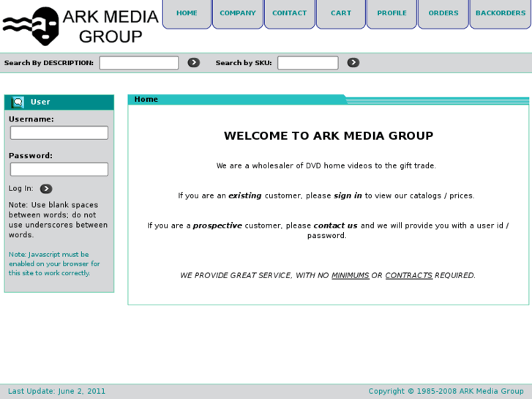Click into the Username field
Viewport: 532px width, 399px height.
click(x=59, y=133)
